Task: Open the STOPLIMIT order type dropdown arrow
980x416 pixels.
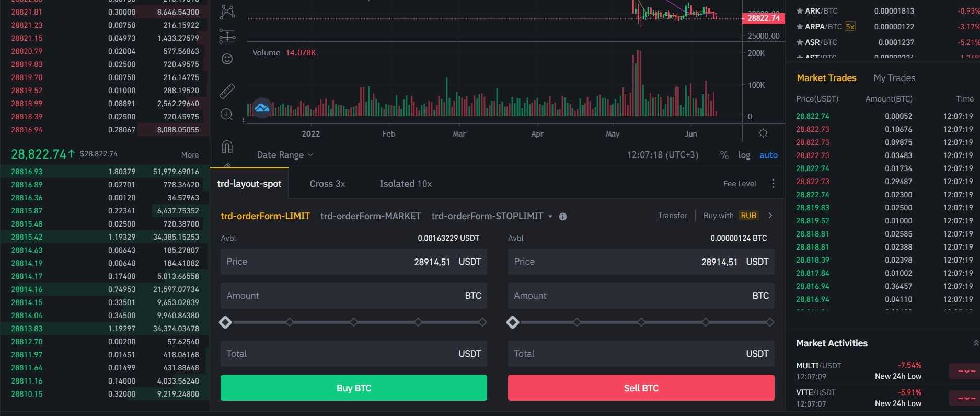Action: coord(550,217)
